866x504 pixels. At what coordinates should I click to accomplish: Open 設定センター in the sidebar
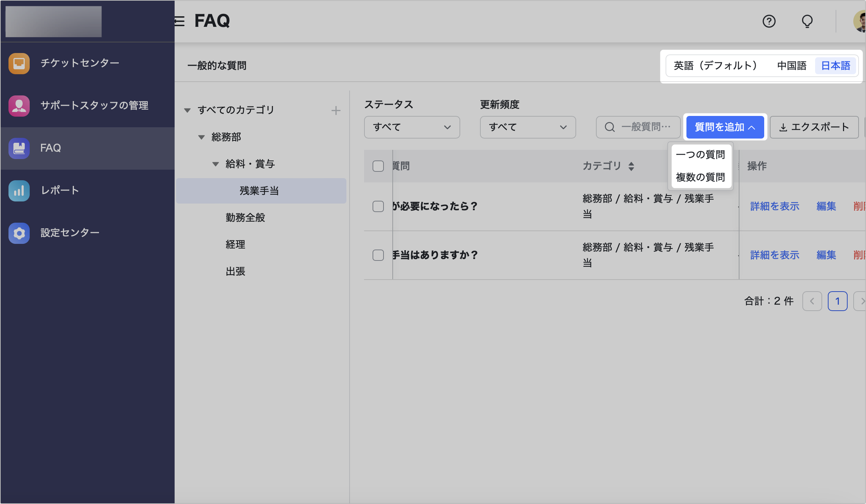point(70,233)
